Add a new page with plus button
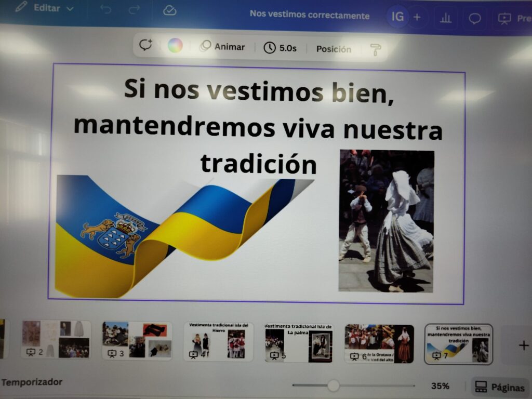This screenshot has height=399, width=532. (524, 345)
